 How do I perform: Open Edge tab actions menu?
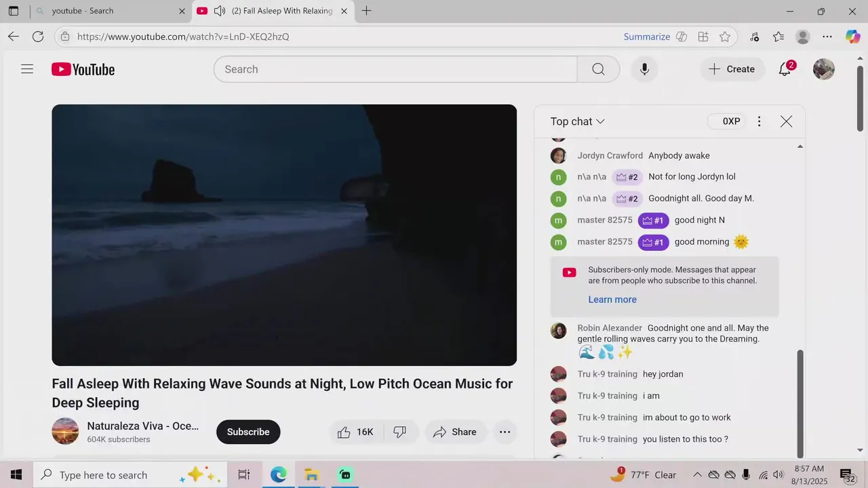tap(14, 11)
